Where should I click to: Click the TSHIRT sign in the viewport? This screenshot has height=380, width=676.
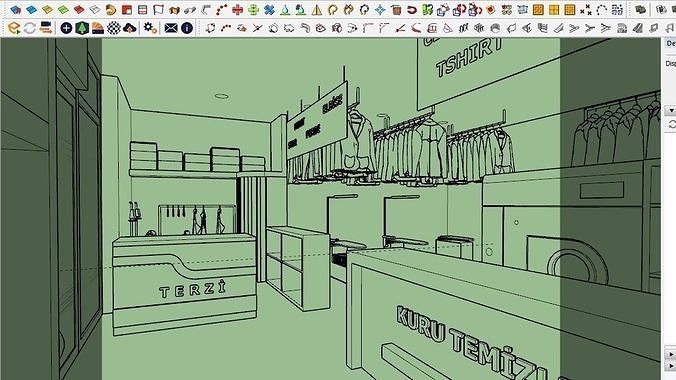click(x=469, y=57)
